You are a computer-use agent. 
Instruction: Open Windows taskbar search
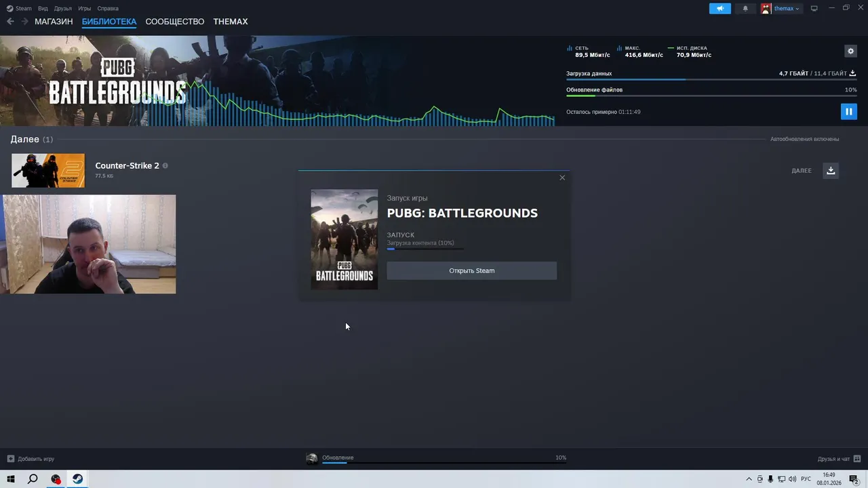pos(33,479)
